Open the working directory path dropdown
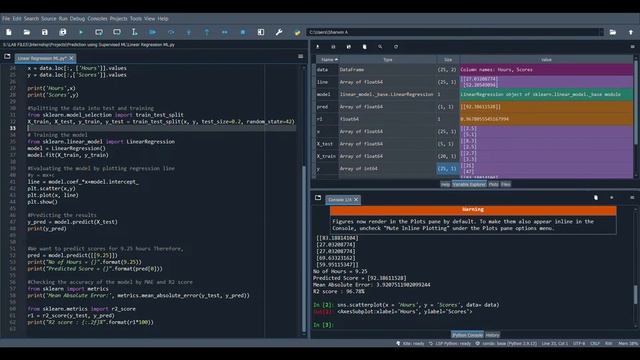640x360 pixels. click(601, 32)
